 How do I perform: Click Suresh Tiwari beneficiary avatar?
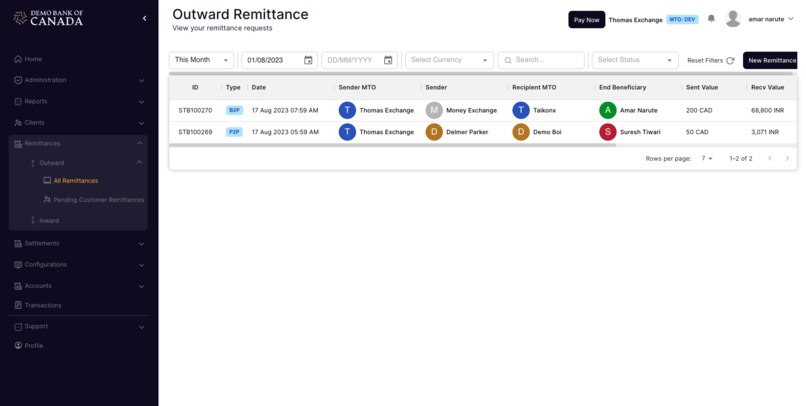pos(608,132)
